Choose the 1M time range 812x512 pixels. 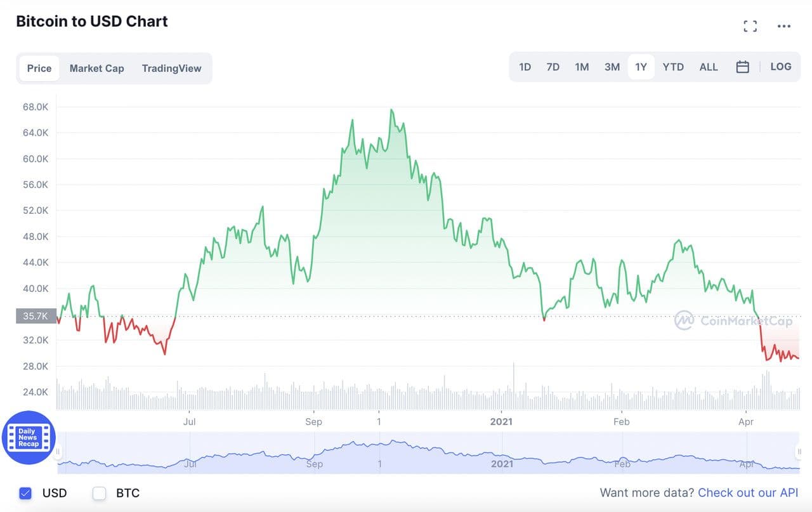coord(582,67)
